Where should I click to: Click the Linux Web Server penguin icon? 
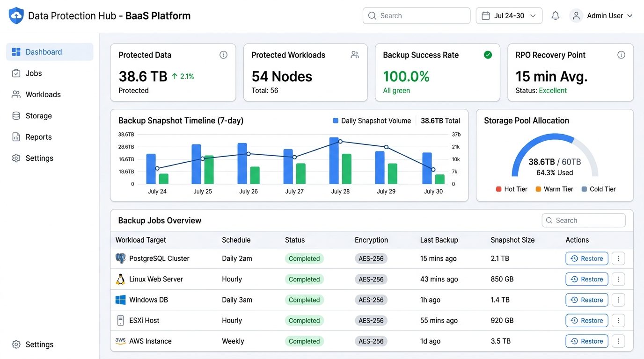click(x=120, y=279)
